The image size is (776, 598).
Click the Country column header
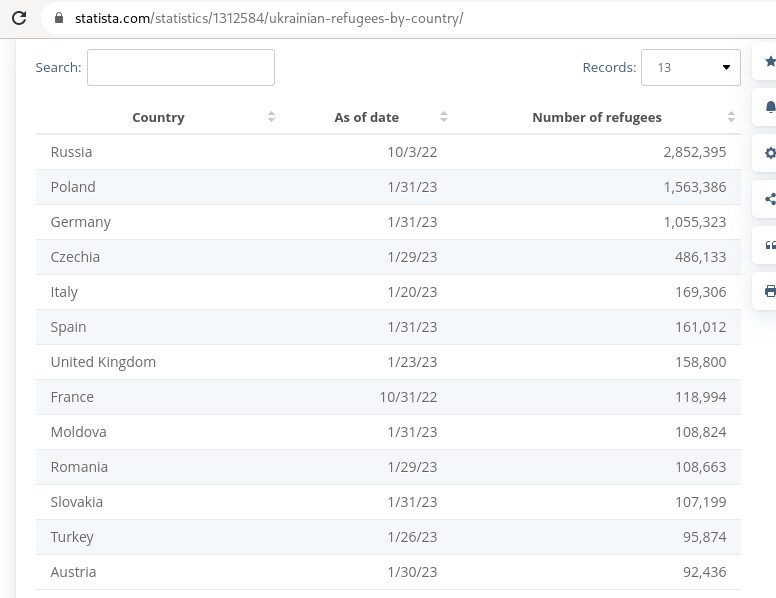click(x=158, y=117)
